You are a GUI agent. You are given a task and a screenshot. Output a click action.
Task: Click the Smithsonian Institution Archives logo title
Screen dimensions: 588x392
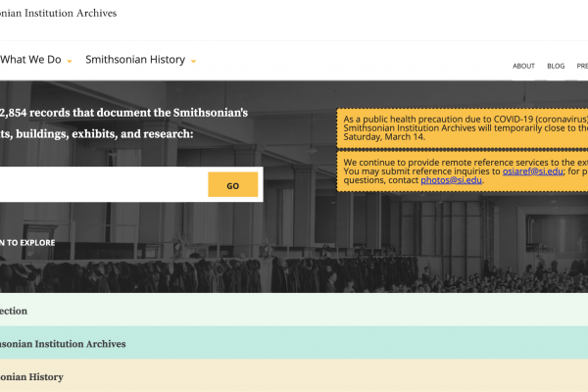(58, 13)
